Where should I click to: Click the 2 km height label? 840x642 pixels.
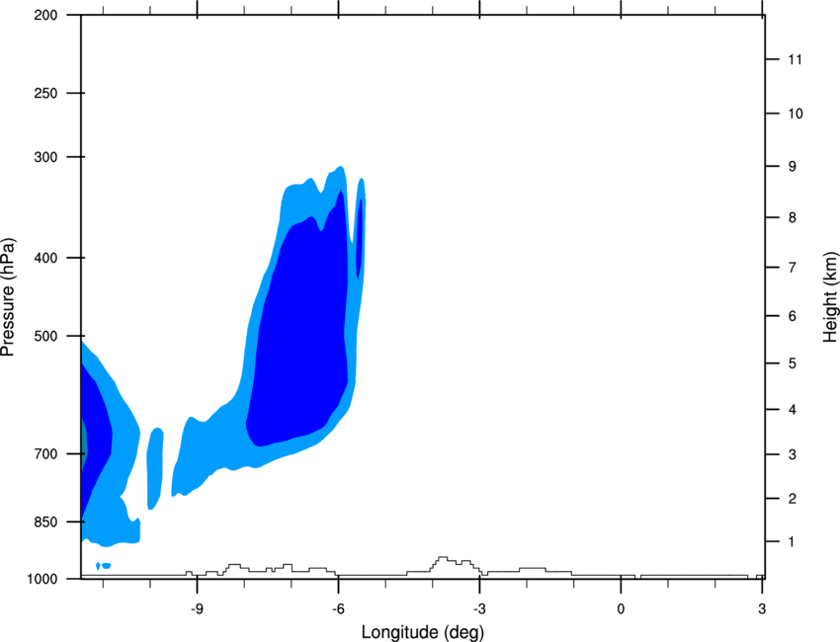pyautogui.click(x=793, y=499)
